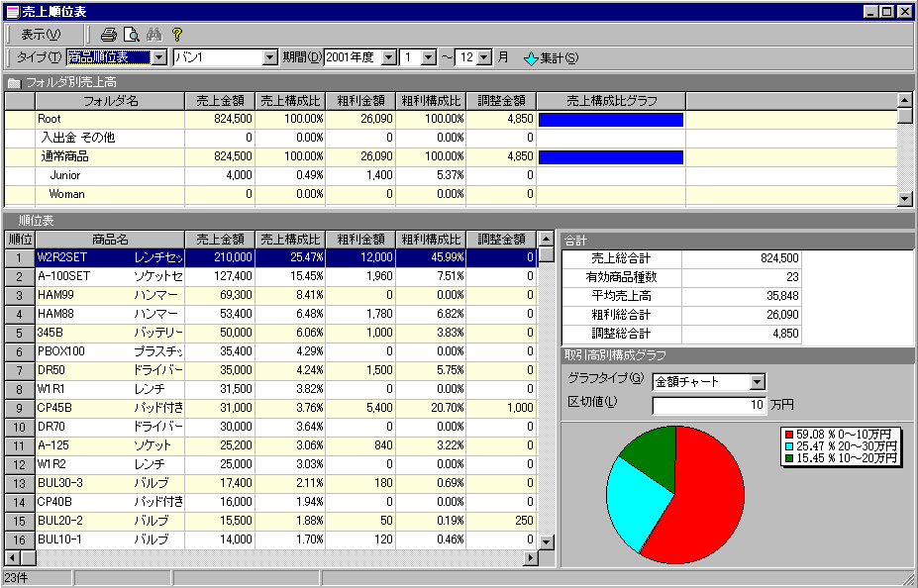918x588 pixels.
Task: Click the フォルダ名 column header
Action: [x=110, y=101]
